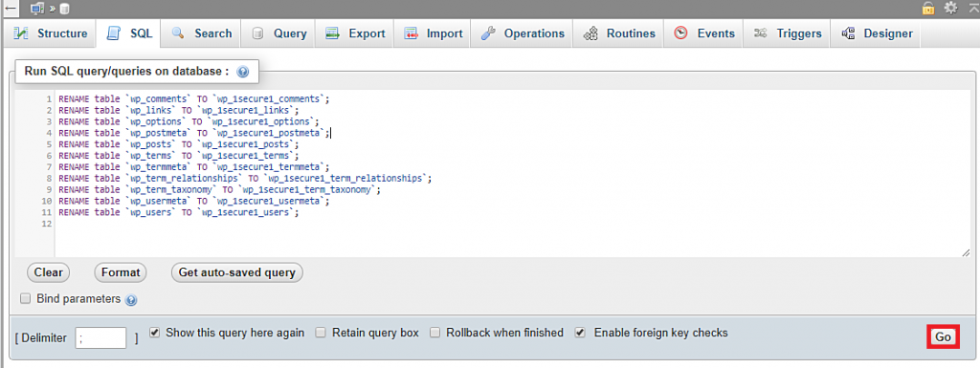Click the wp_links rename statement line
The image size is (980, 368).
tap(179, 110)
